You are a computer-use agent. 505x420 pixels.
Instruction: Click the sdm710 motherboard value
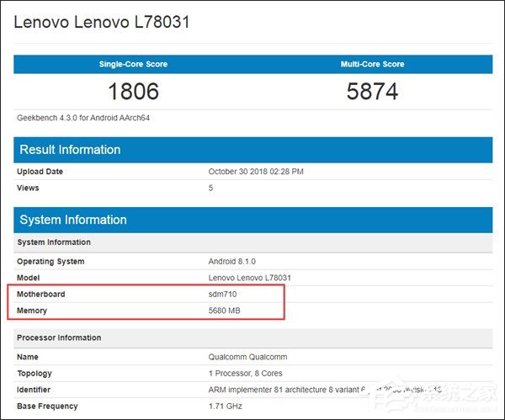(222, 295)
